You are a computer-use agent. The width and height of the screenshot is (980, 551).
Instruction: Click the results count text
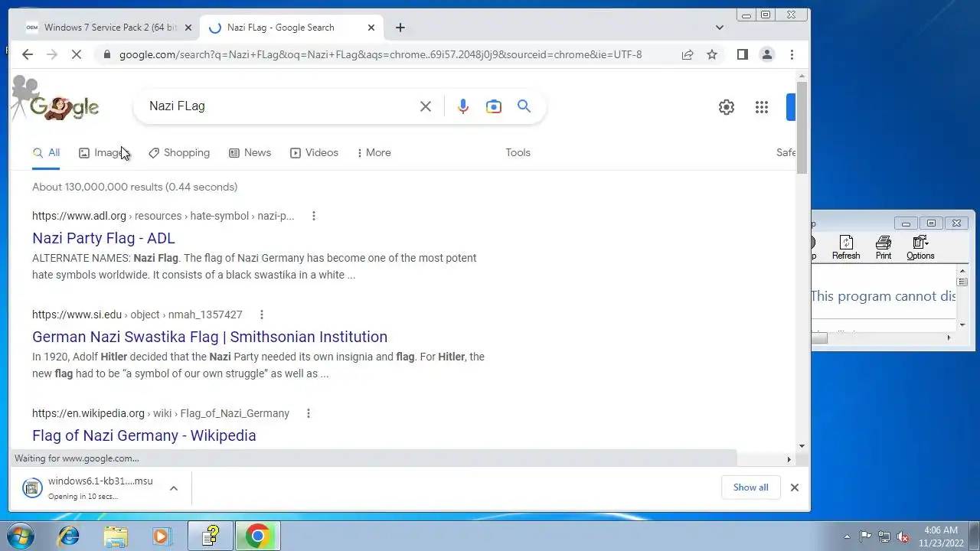coord(135,187)
